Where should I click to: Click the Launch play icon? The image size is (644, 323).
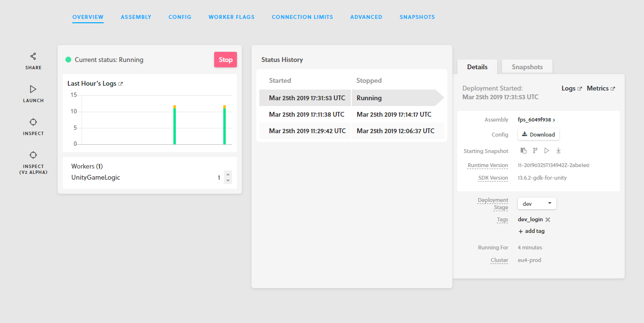[33, 89]
